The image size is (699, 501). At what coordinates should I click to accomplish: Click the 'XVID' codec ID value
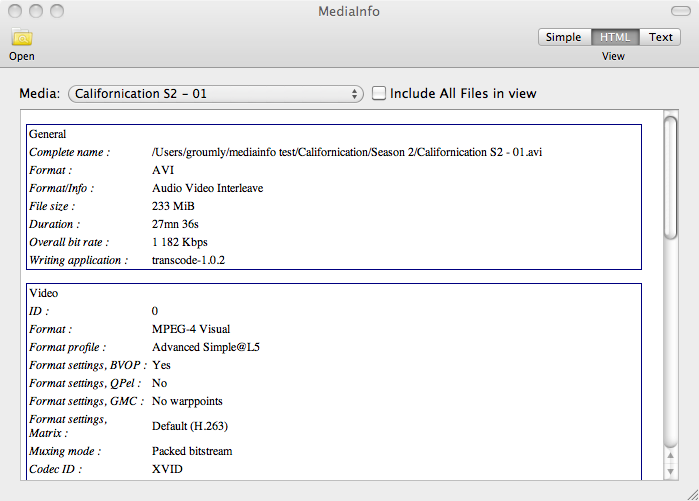click(x=167, y=469)
